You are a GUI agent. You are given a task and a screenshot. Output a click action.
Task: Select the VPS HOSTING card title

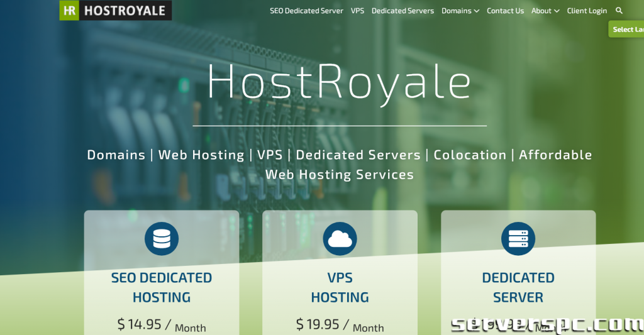tap(340, 287)
